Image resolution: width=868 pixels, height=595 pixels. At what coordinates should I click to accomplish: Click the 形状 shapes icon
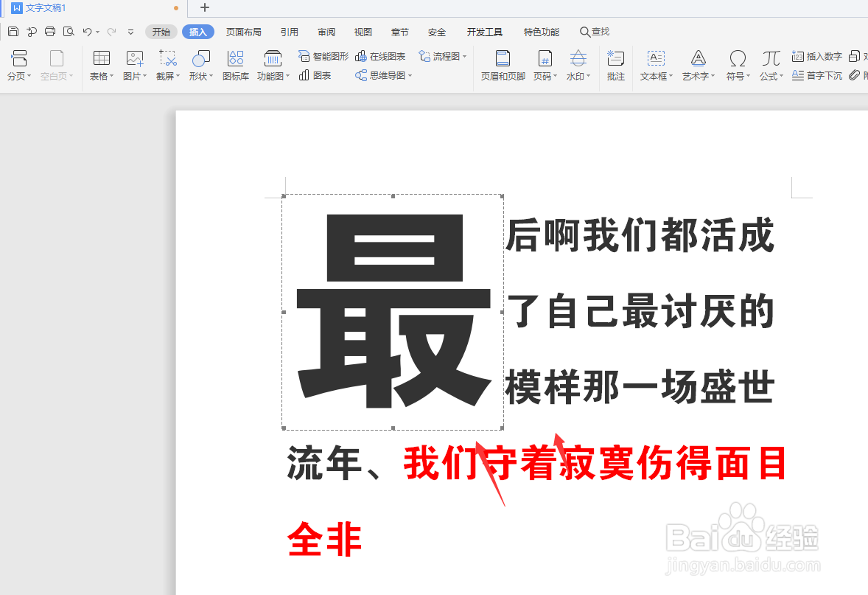(200, 58)
